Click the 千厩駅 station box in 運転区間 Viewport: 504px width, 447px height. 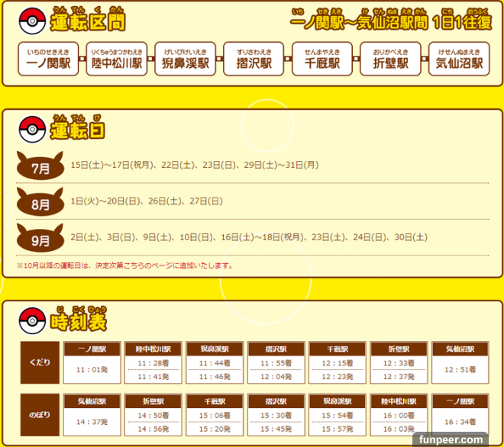[x=322, y=59]
